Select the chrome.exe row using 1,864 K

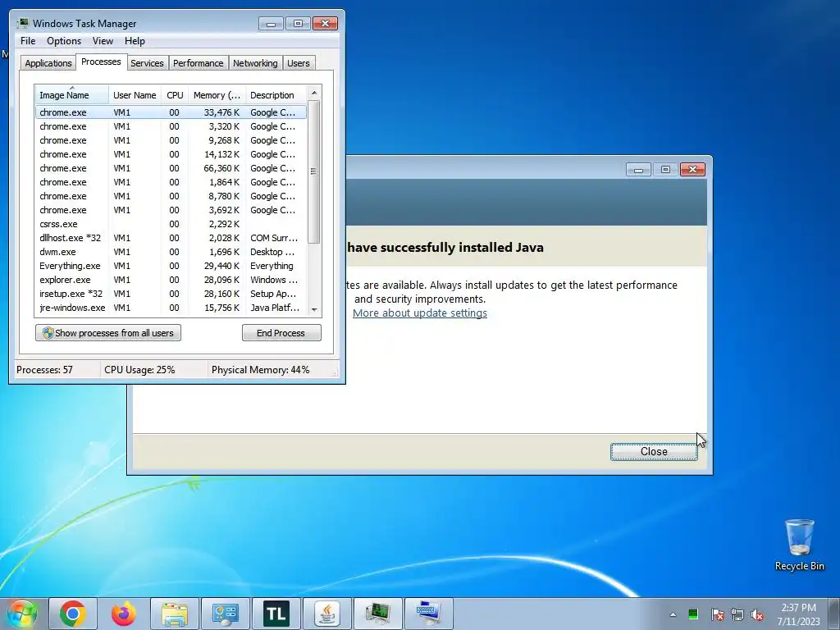171,182
